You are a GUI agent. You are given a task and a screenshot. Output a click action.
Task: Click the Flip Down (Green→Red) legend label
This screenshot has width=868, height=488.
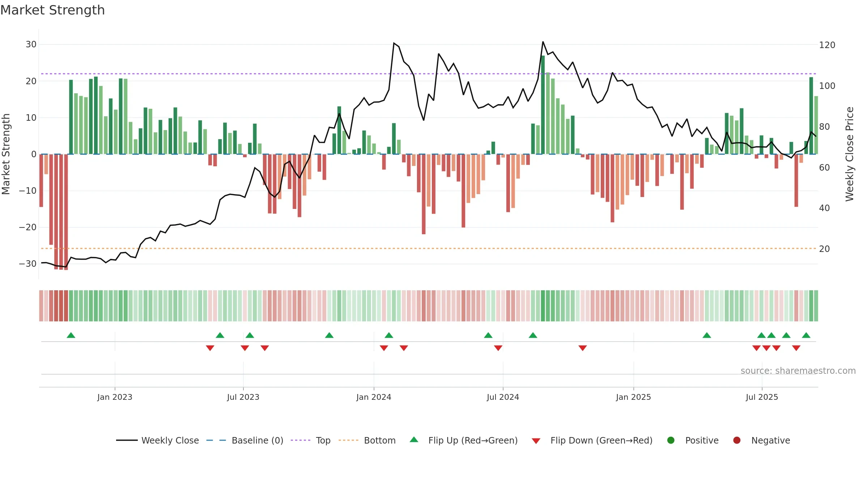pyautogui.click(x=601, y=440)
